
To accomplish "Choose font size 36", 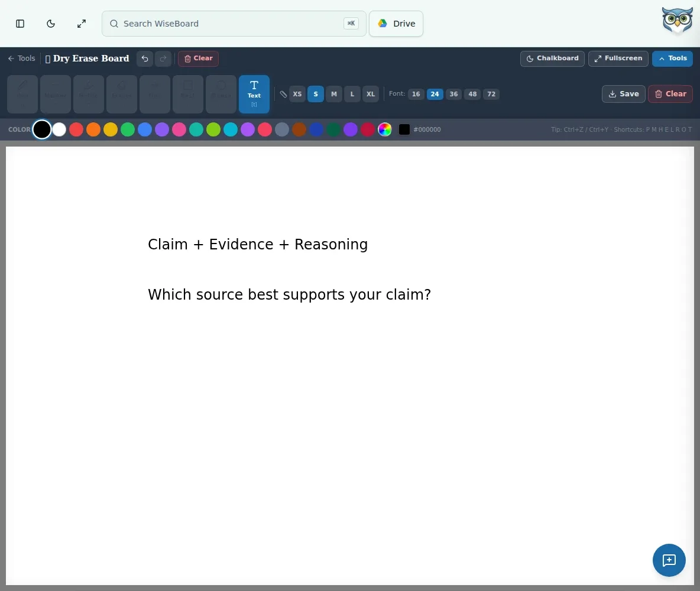I will click(x=453, y=94).
